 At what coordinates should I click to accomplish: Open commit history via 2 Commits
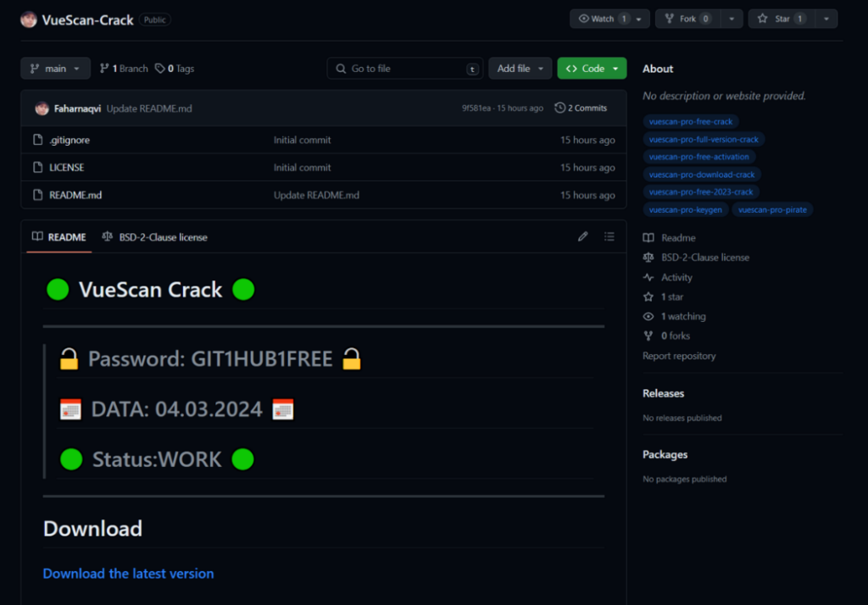[x=581, y=108]
